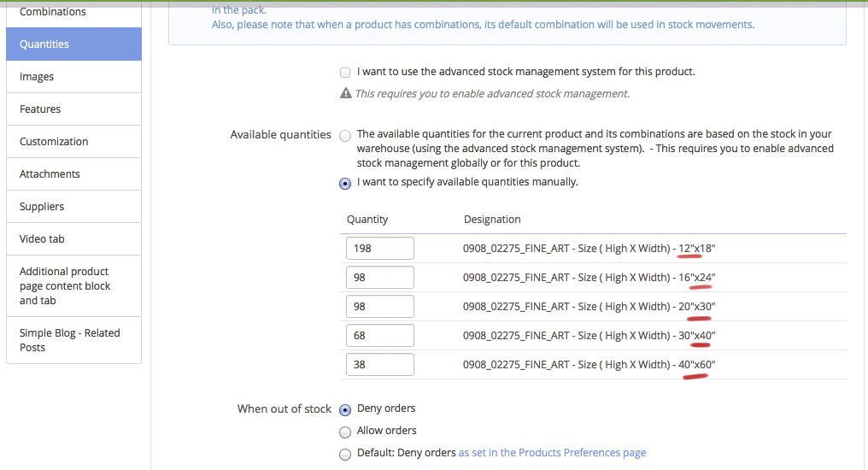Open the Attachments tab
868x470 pixels.
(50, 174)
